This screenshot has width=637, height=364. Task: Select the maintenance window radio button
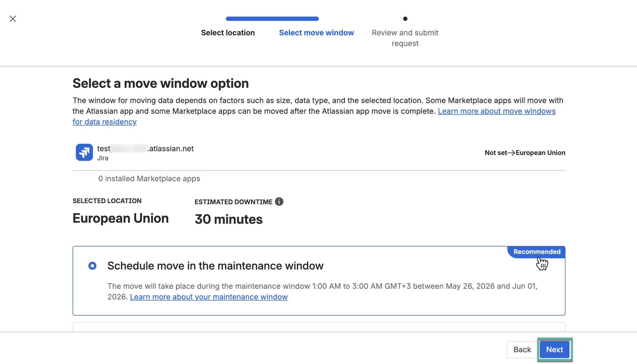coord(92,266)
